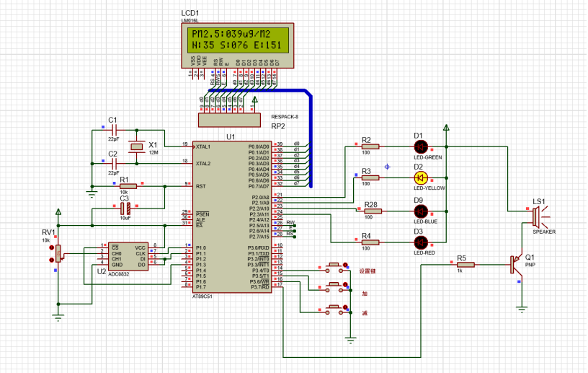
Task: Click the RST pin label on U1
Action: click(x=200, y=186)
